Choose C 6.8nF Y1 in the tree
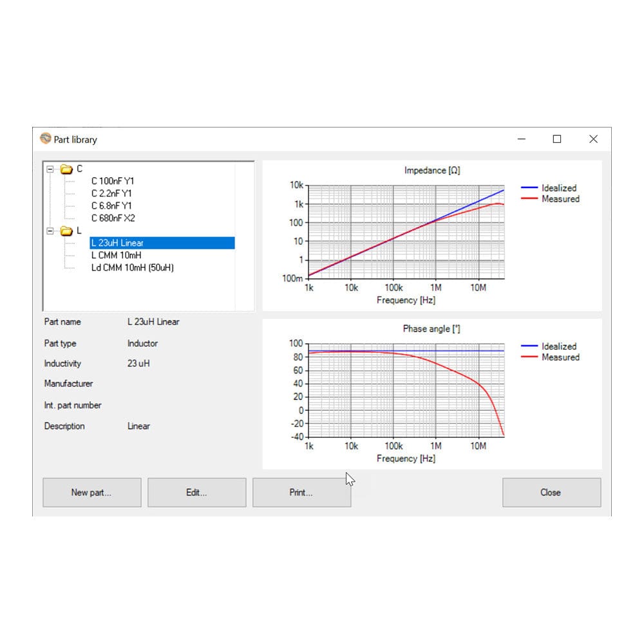This screenshot has width=644, height=644. (x=113, y=205)
